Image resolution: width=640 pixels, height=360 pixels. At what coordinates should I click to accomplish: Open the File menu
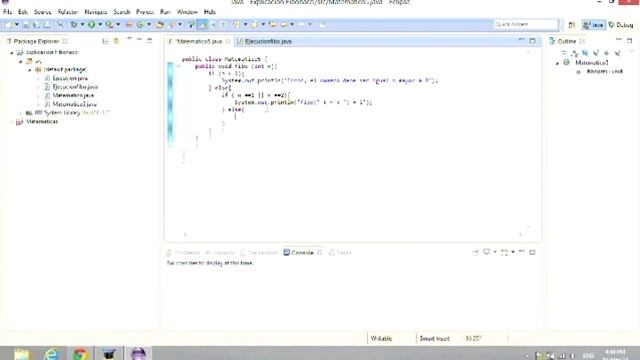[7, 12]
